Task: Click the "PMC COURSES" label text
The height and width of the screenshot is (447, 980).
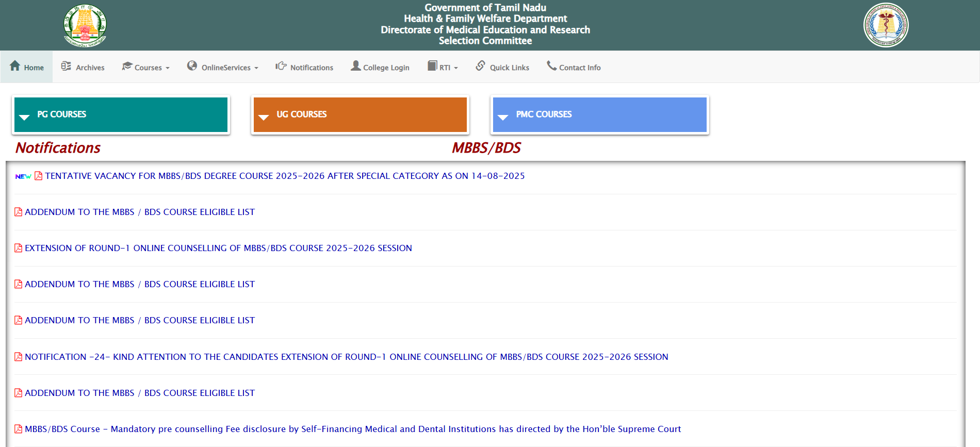Action: (544, 114)
